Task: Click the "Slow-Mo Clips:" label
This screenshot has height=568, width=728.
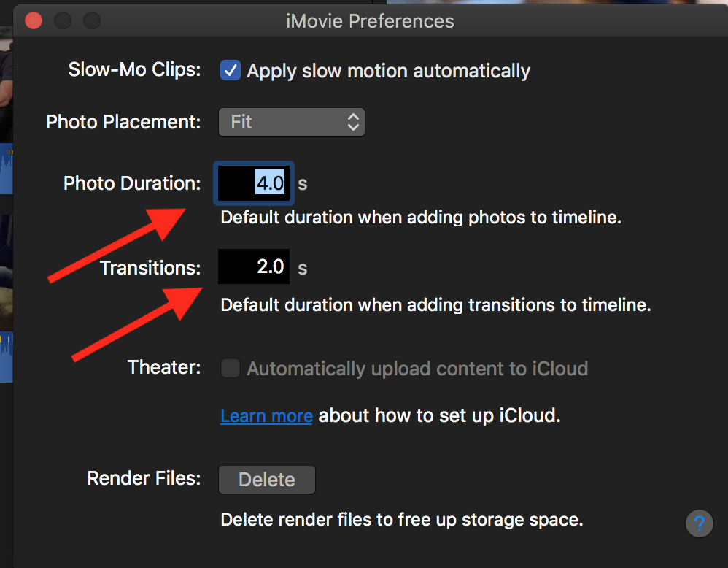Action: (x=134, y=70)
